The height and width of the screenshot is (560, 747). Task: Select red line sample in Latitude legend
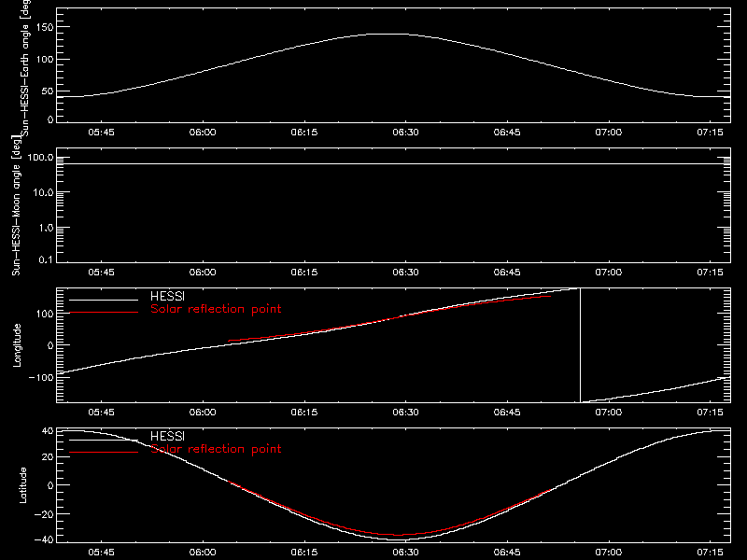[104, 453]
